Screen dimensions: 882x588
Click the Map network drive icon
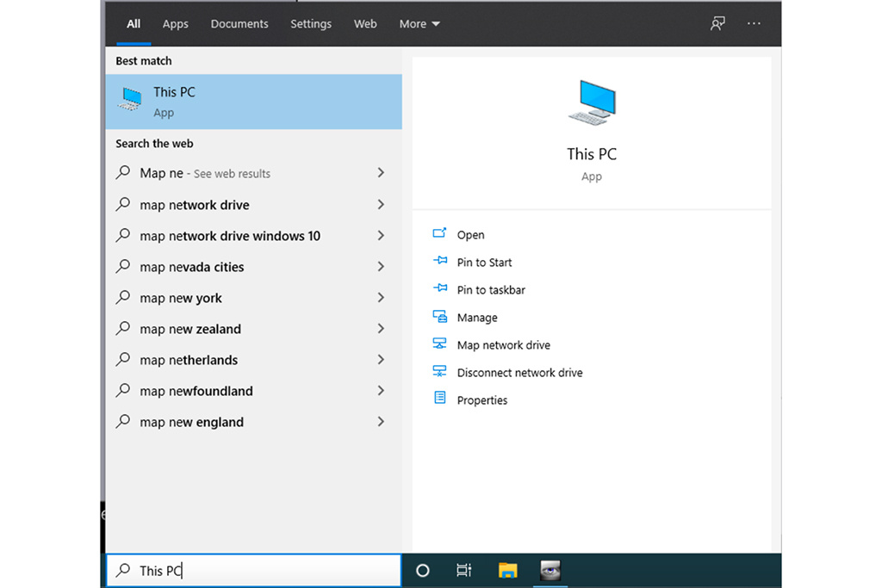click(x=440, y=344)
